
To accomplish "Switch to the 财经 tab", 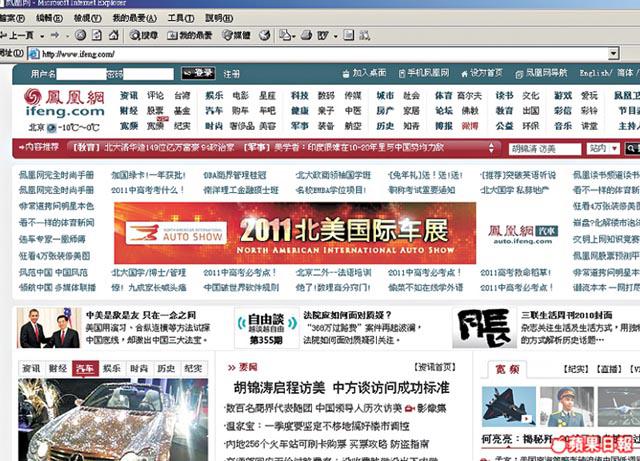I will [x=58, y=369].
